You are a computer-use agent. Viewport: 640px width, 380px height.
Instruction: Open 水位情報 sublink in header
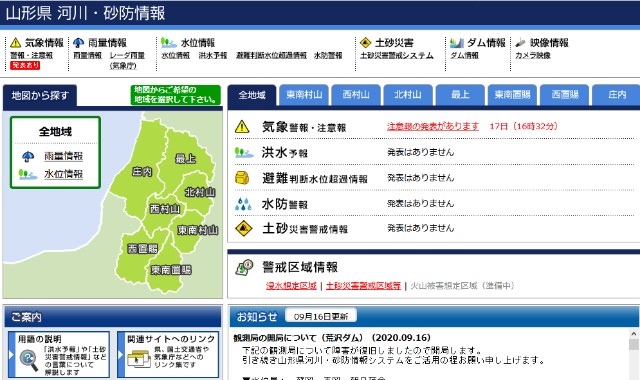tap(176, 56)
